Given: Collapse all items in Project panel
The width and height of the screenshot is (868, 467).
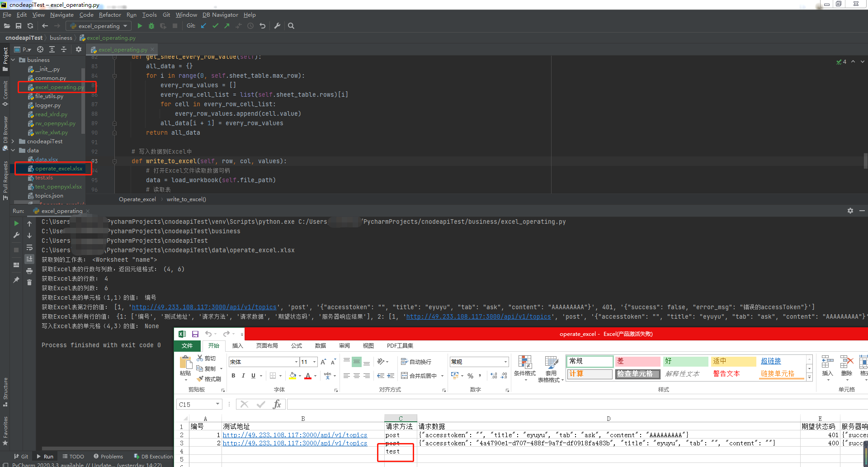Looking at the screenshot, I should 64,49.
